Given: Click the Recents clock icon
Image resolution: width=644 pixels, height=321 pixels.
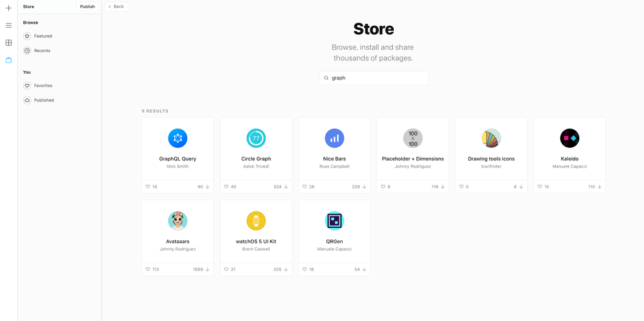Looking at the screenshot, I should [x=27, y=51].
